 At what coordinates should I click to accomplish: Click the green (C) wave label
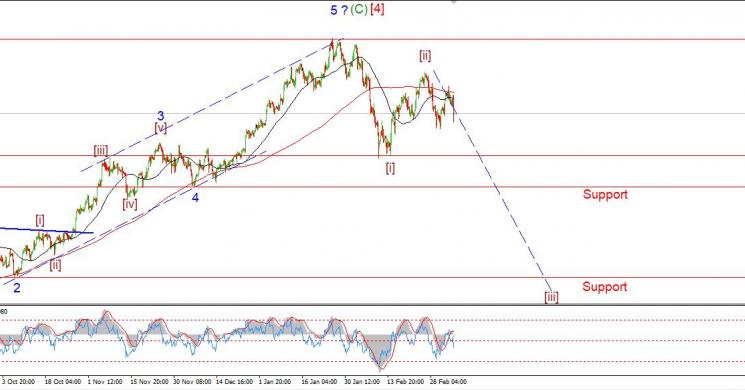click(x=359, y=10)
